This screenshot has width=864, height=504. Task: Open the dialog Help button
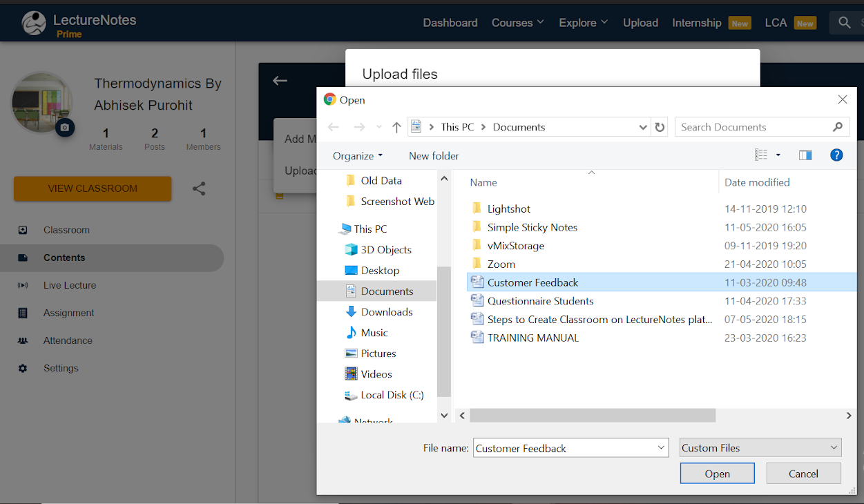pos(836,155)
